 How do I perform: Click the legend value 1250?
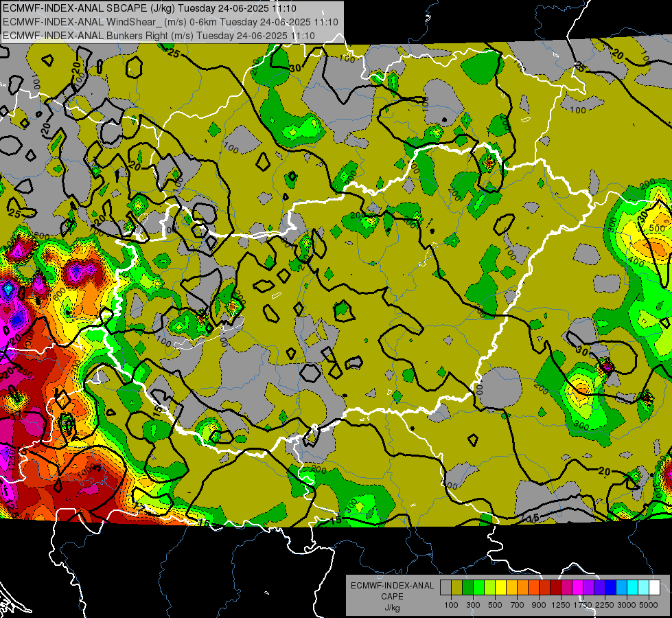[x=561, y=605]
